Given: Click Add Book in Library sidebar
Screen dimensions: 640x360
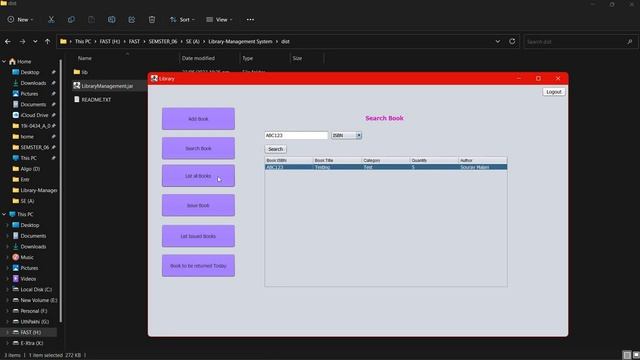Looking at the screenshot, I should coord(198,119).
